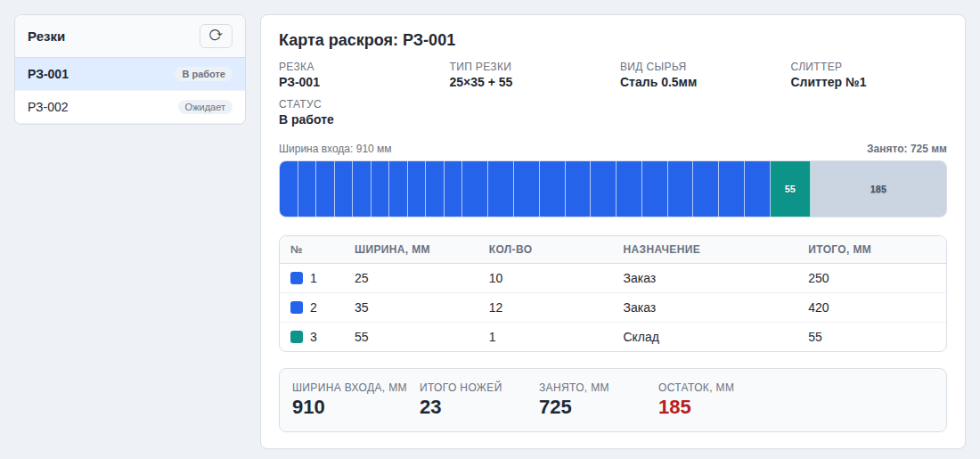
Task: Click the teal 55 segment in the bar
Action: [790, 189]
